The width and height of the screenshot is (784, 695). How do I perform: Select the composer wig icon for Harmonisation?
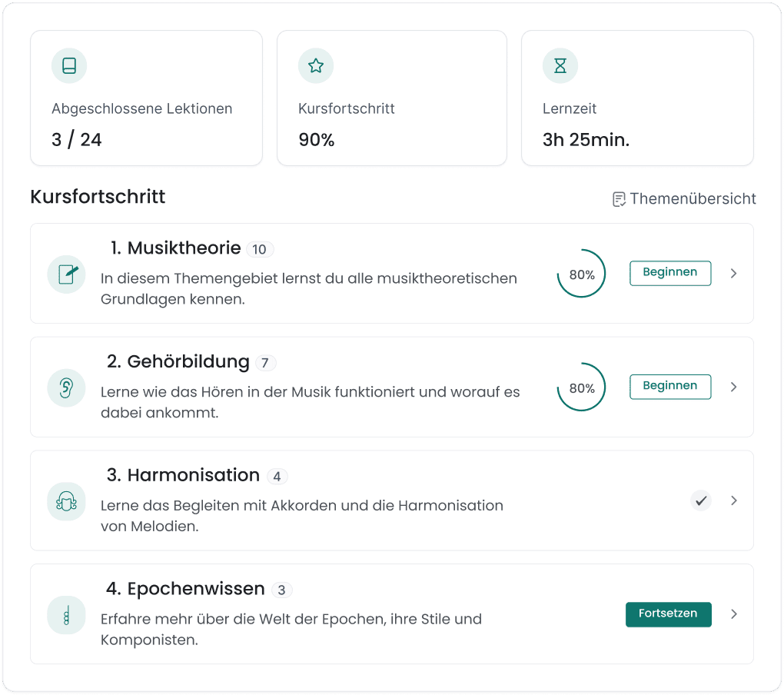(66, 500)
